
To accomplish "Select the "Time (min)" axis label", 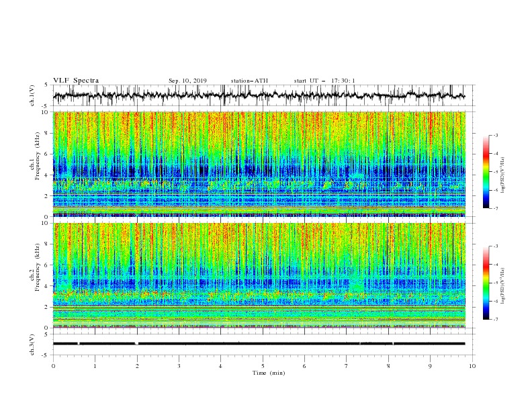I will [269, 373].
